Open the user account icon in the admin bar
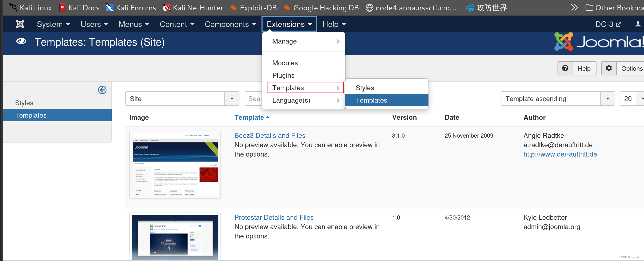The image size is (644, 261). point(638,24)
